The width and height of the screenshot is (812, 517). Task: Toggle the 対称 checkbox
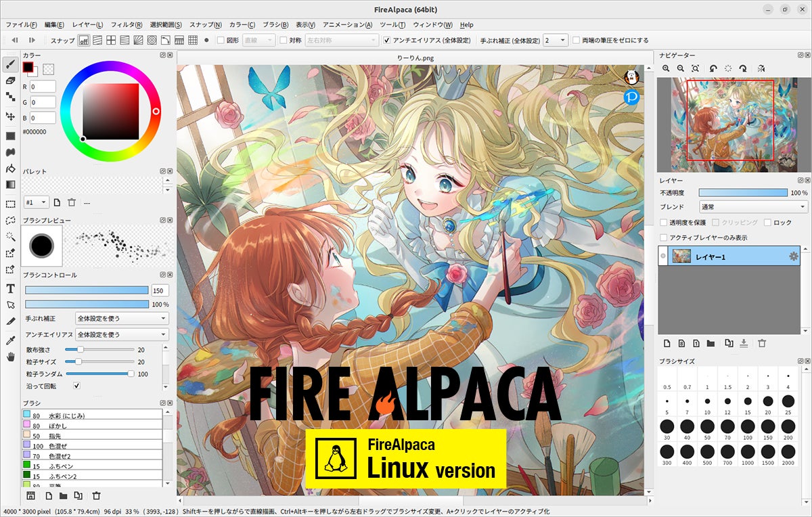[284, 41]
